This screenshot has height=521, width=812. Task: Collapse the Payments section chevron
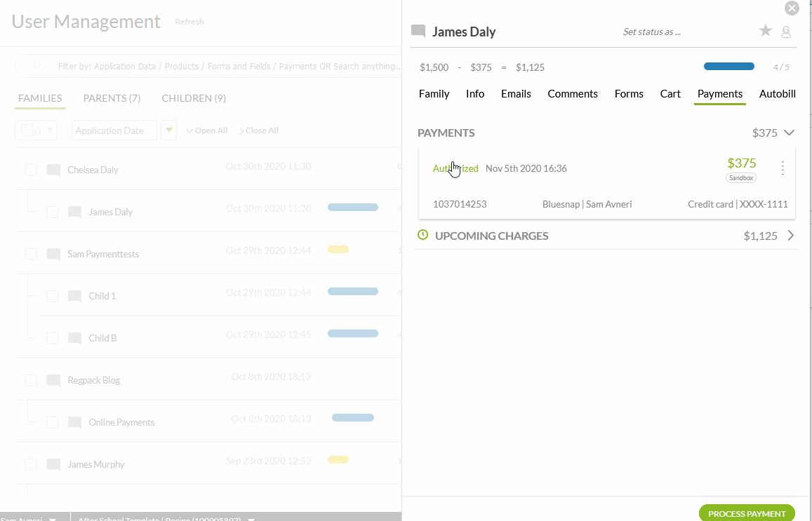789,133
